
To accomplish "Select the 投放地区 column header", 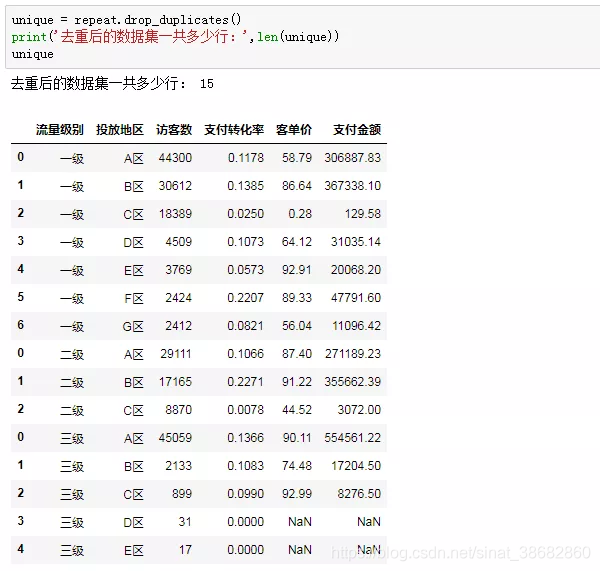I will [120, 130].
